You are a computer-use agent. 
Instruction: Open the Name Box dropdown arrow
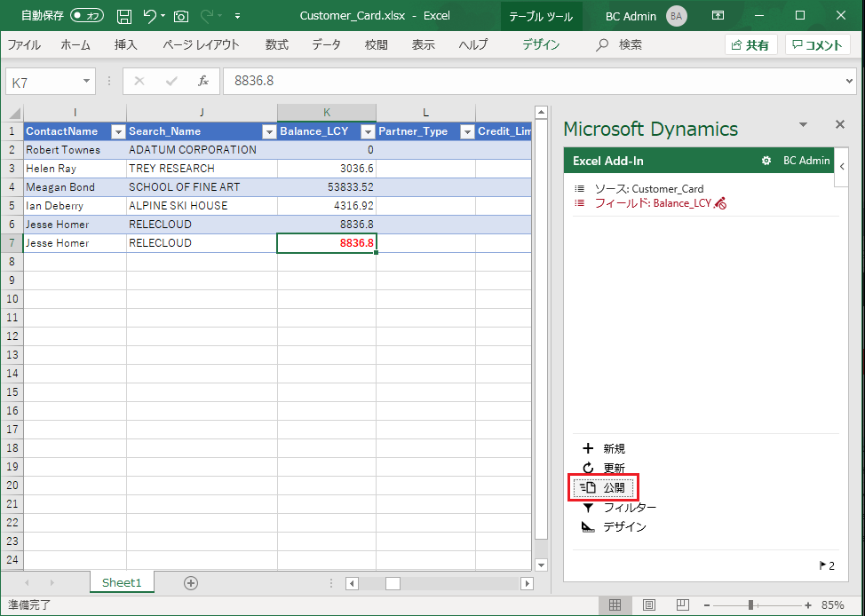(x=86, y=81)
